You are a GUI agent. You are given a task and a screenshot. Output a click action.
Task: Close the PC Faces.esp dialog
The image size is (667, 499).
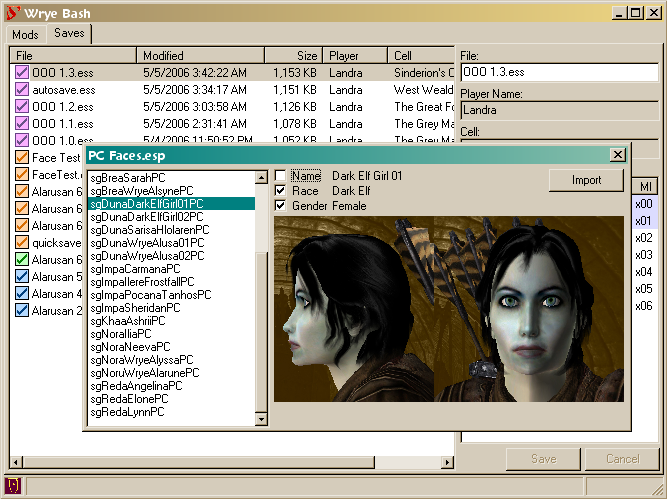tap(618, 155)
